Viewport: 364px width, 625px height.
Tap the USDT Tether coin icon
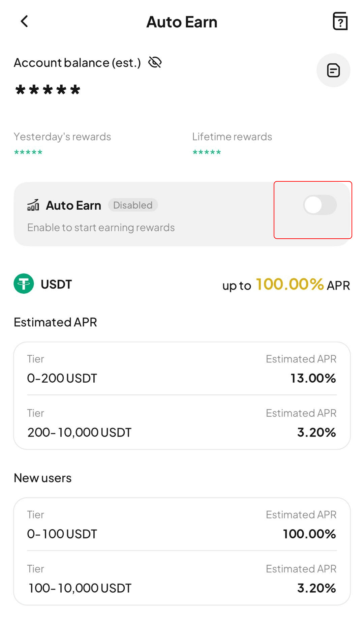pyautogui.click(x=24, y=284)
